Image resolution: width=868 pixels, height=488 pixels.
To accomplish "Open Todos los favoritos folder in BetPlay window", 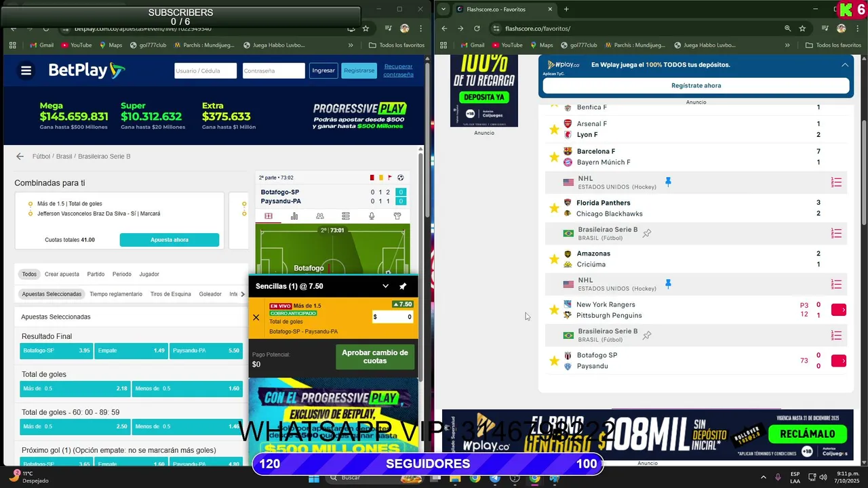I will point(397,45).
